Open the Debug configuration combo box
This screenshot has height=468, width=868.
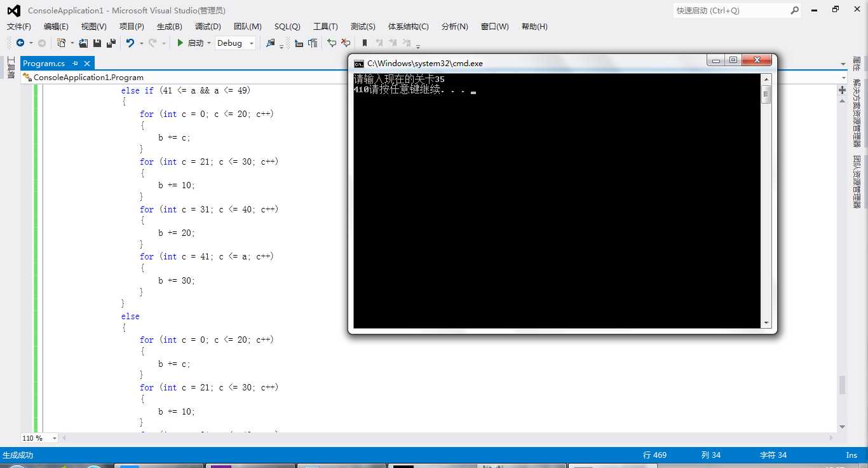pyautogui.click(x=235, y=43)
